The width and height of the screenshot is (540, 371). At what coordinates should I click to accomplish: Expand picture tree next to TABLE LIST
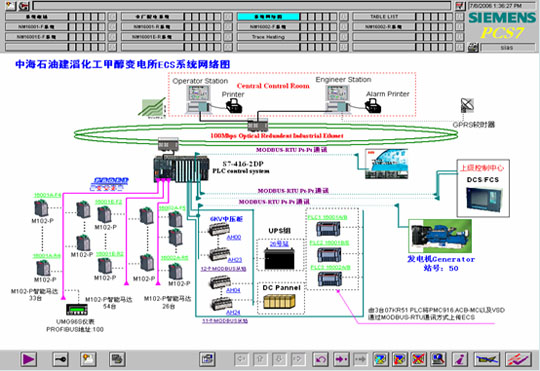coord(459,17)
